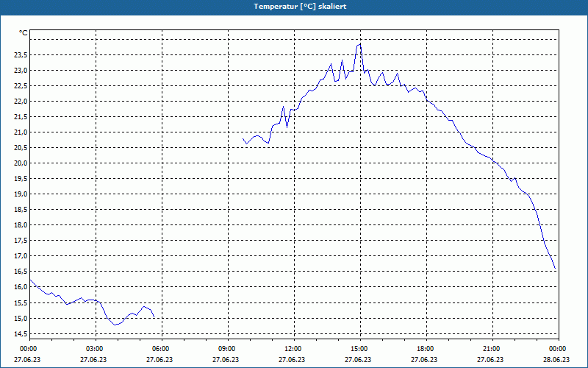Click the 27.06.23 date below 21:00

click(490, 360)
